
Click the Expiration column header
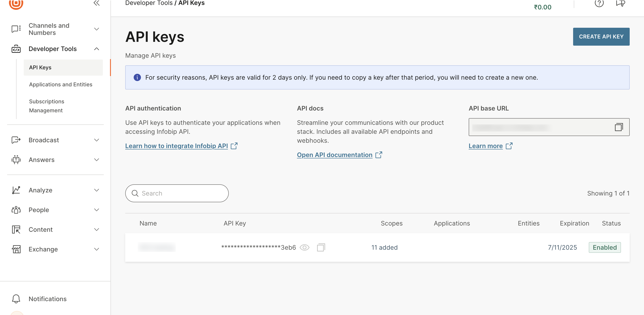click(574, 223)
